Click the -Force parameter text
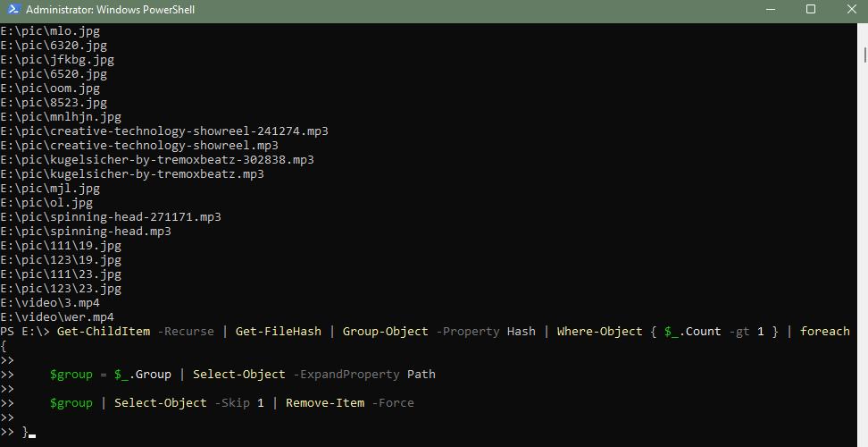The width and height of the screenshot is (868, 447). tap(393, 403)
